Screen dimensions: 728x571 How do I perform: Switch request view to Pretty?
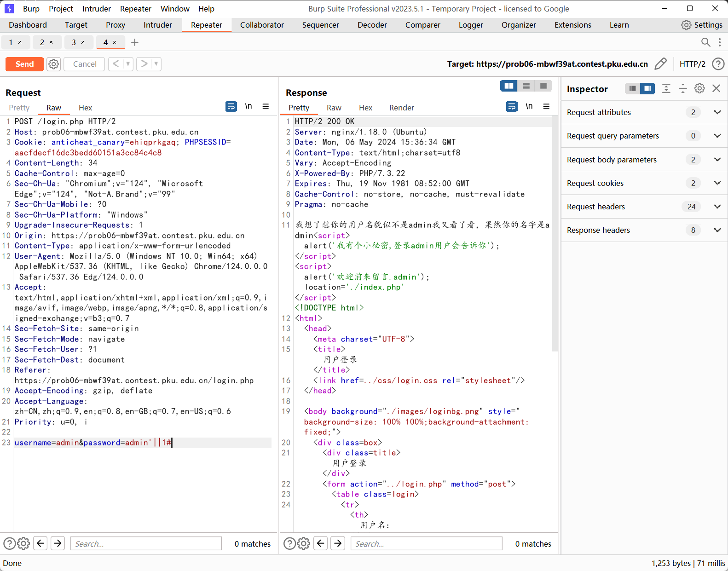(x=19, y=108)
